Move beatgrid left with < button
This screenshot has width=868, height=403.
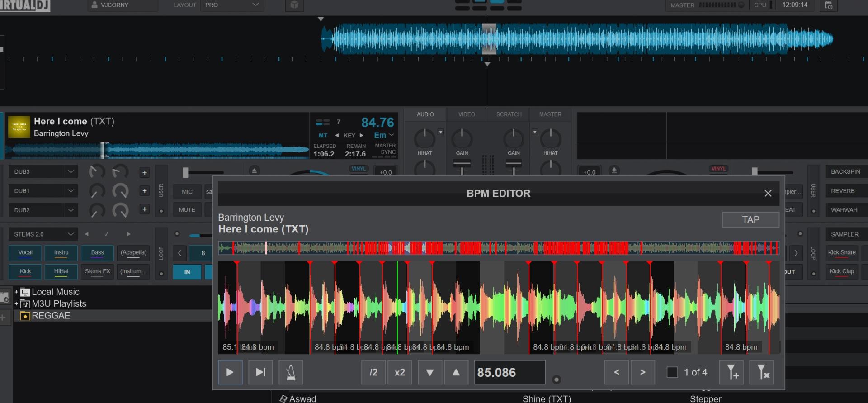(617, 372)
